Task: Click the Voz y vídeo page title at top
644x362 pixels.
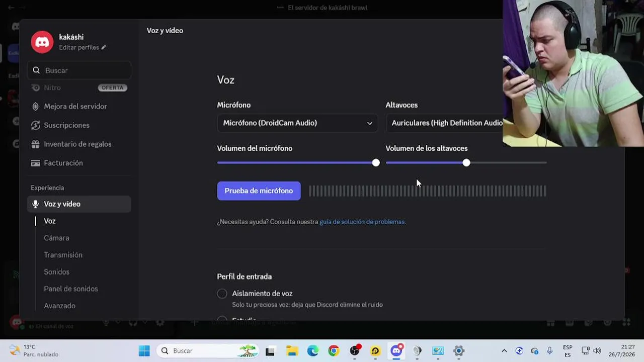Action: tap(165, 31)
